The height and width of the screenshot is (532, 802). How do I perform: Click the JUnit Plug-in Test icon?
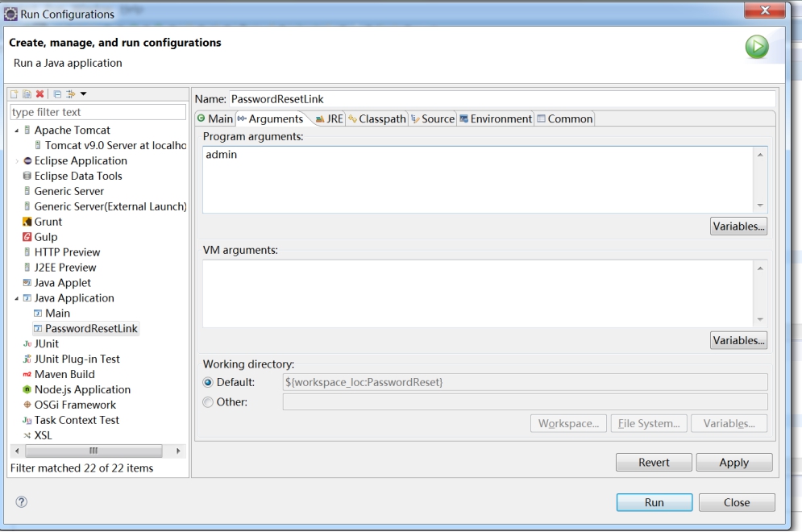27,360
